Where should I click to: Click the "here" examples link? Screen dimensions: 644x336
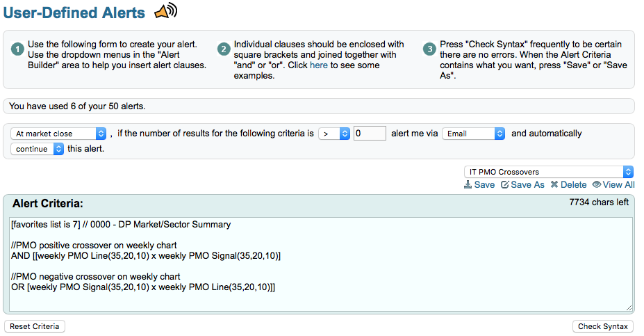318,65
